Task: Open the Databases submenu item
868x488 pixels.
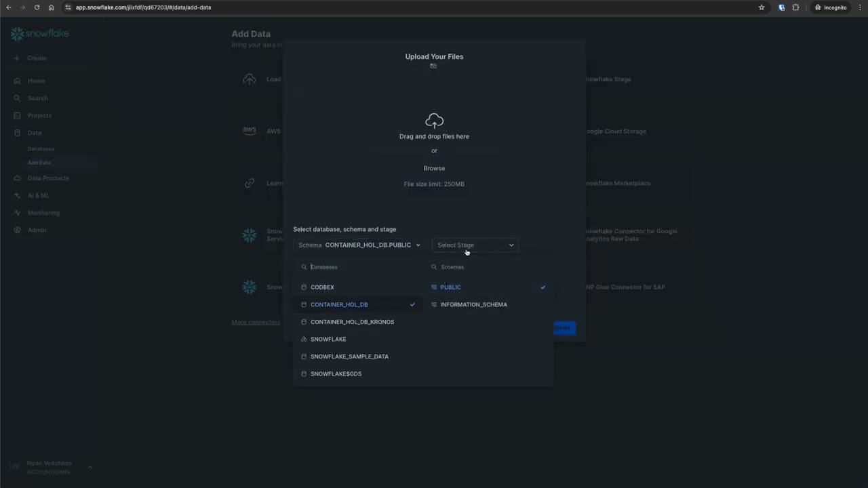Action: pyautogui.click(x=41, y=148)
